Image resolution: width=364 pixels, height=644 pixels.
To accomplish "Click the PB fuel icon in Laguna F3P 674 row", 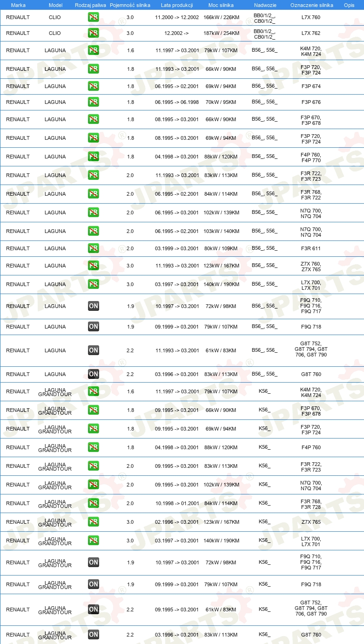I will [x=94, y=86].
